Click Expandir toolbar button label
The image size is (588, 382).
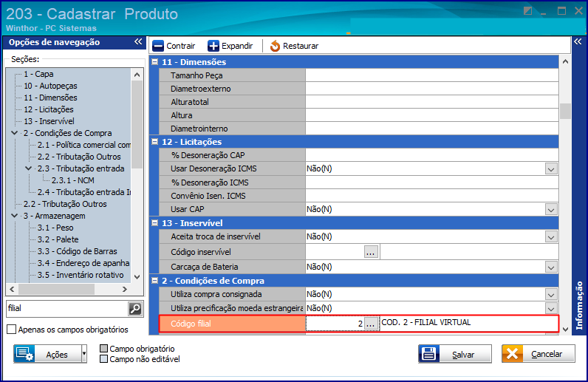point(237,46)
